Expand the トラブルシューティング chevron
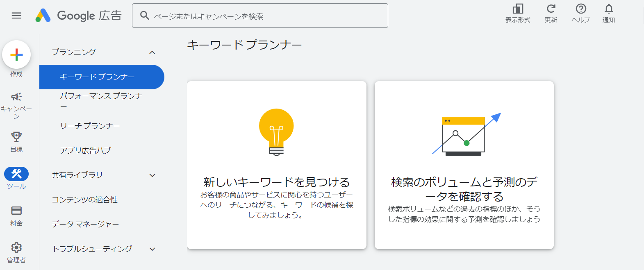Screen dimensions: 644x270 pyautogui.click(x=152, y=249)
